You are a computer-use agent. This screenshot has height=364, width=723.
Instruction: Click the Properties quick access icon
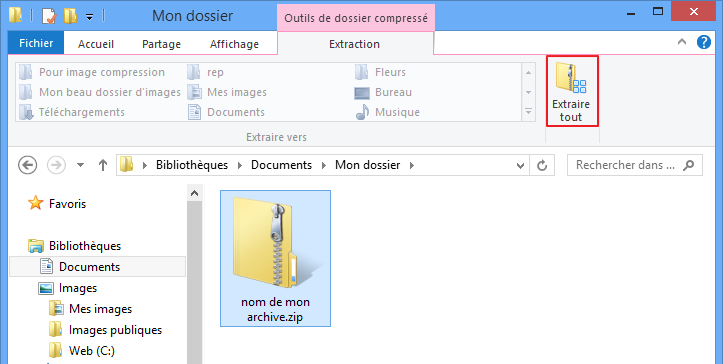click(x=49, y=16)
